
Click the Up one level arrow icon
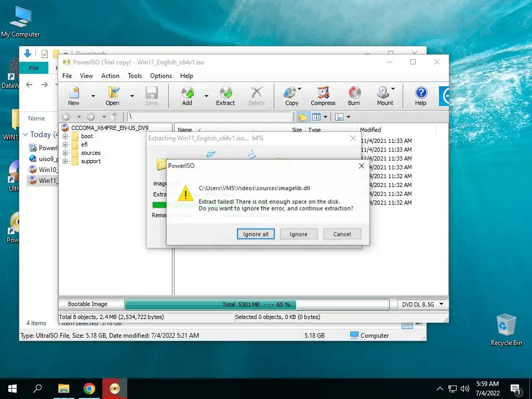(x=115, y=117)
